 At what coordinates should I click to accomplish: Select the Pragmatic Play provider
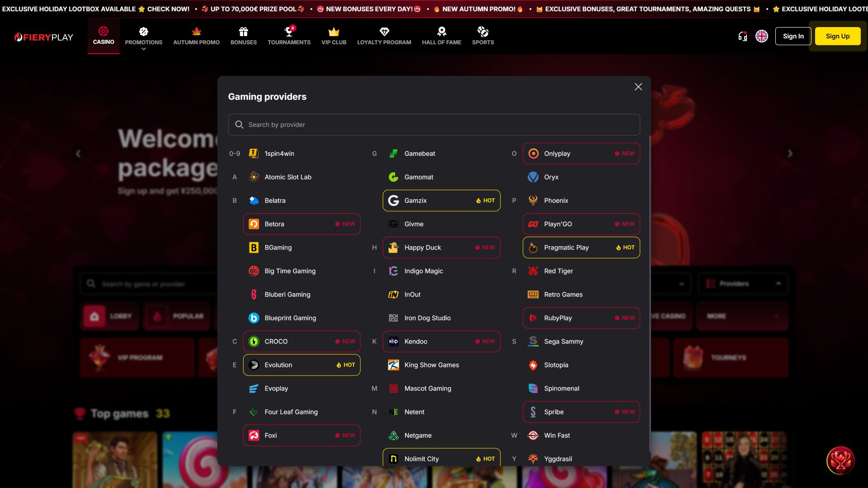(x=581, y=248)
